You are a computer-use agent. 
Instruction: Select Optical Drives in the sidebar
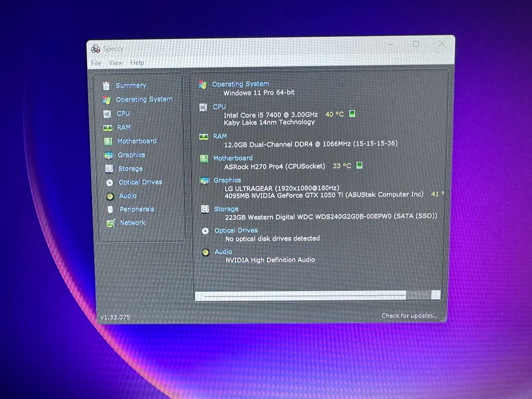pos(140,182)
